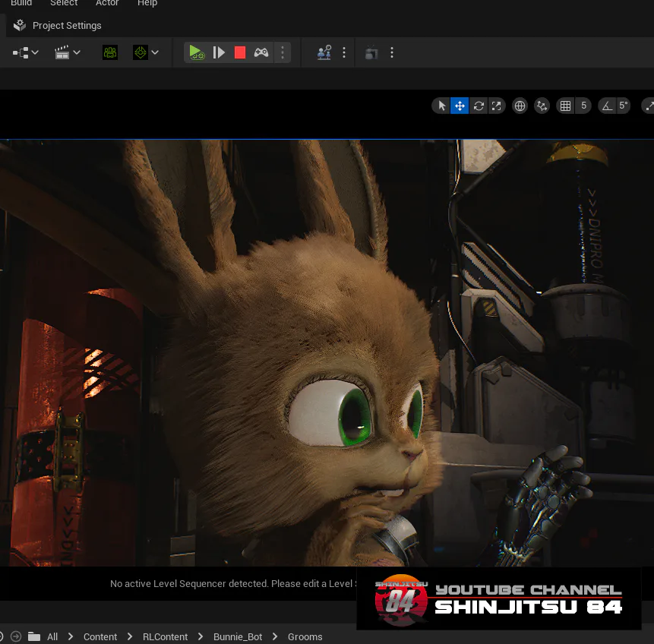654x644 pixels.
Task: Activate the Select mode arrow tool
Action: click(x=442, y=106)
